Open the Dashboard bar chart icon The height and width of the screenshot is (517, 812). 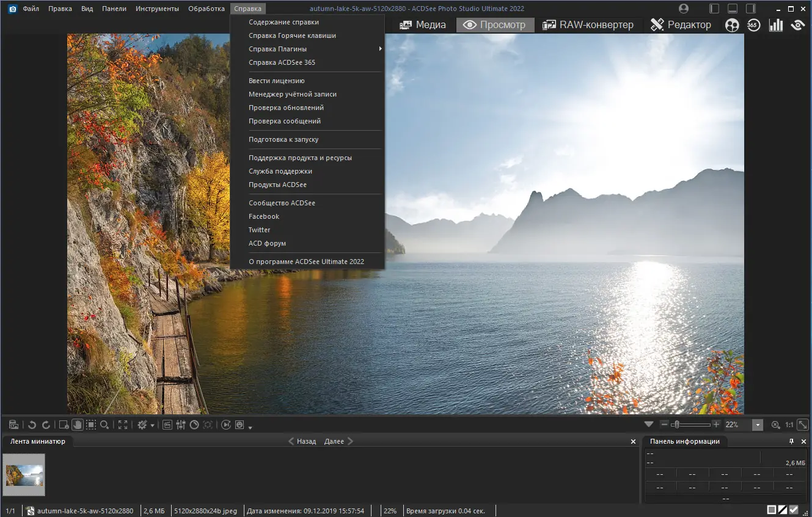pyautogui.click(x=775, y=25)
